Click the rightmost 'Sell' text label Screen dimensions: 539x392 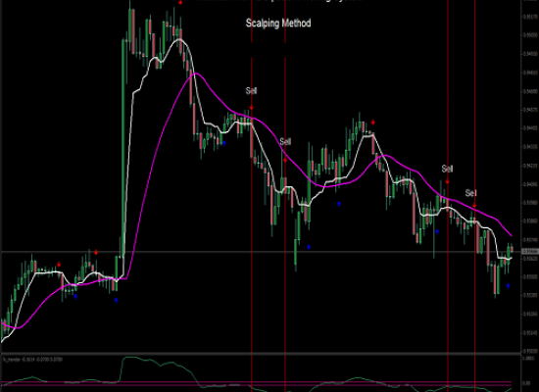[471, 193]
